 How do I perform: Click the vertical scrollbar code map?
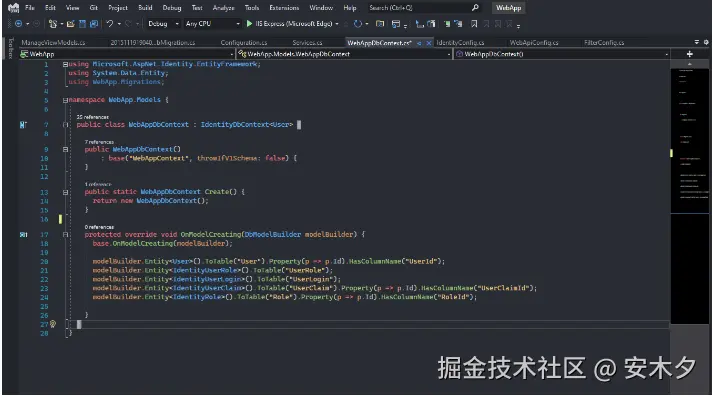(689, 196)
